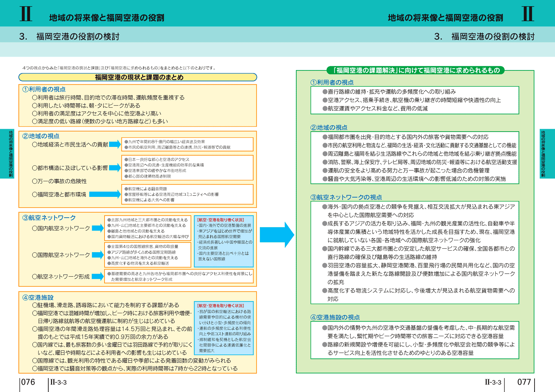555x392 pixels.
Task: Click the vertical side tab on the right page edge
Action: (547, 154)
